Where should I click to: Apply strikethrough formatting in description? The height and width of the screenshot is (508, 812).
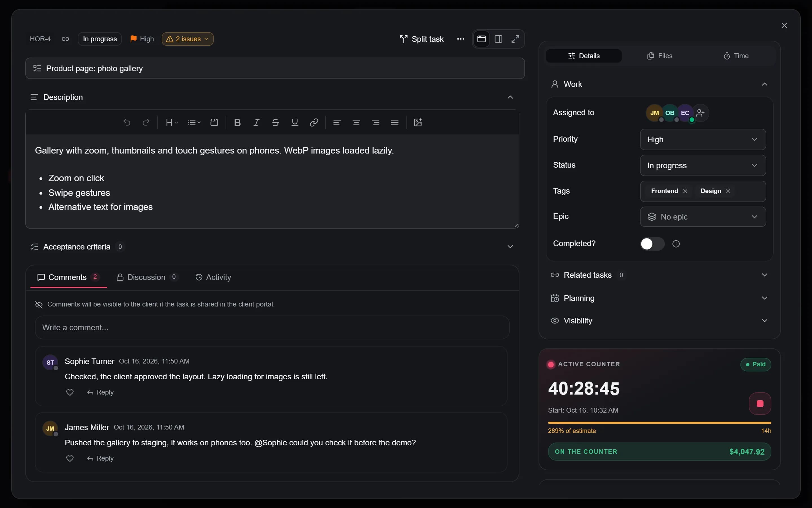(275, 122)
